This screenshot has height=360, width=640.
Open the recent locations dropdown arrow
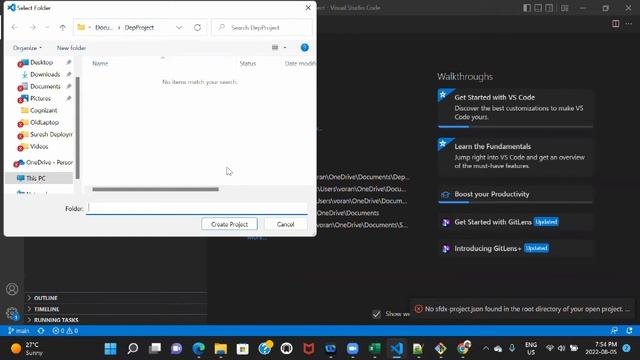coord(47,27)
